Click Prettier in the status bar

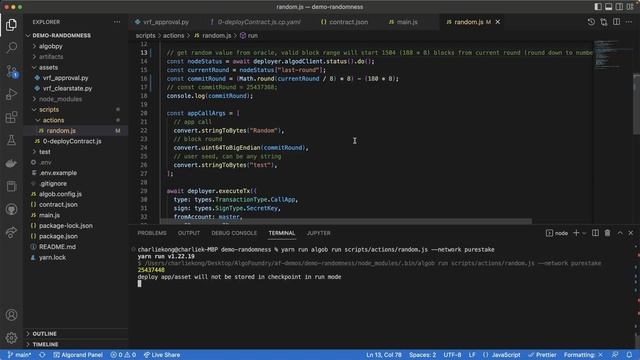tap(542, 355)
